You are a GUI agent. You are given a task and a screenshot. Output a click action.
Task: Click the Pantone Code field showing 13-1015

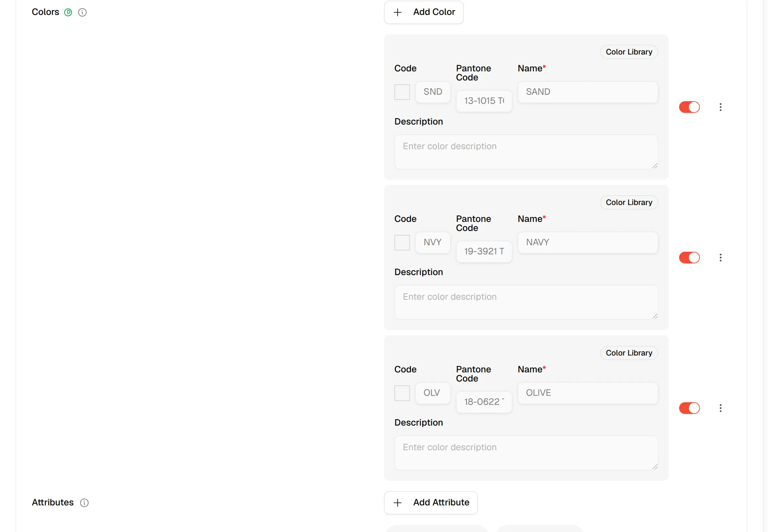(484, 101)
